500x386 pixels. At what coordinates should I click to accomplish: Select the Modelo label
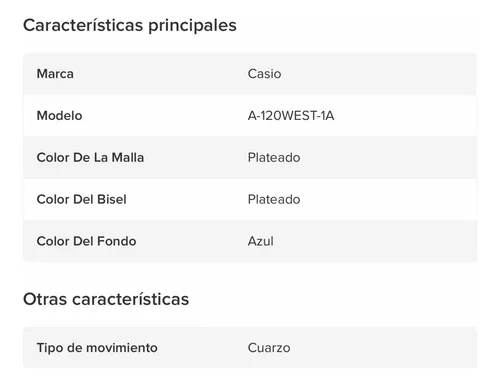[x=59, y=116]
